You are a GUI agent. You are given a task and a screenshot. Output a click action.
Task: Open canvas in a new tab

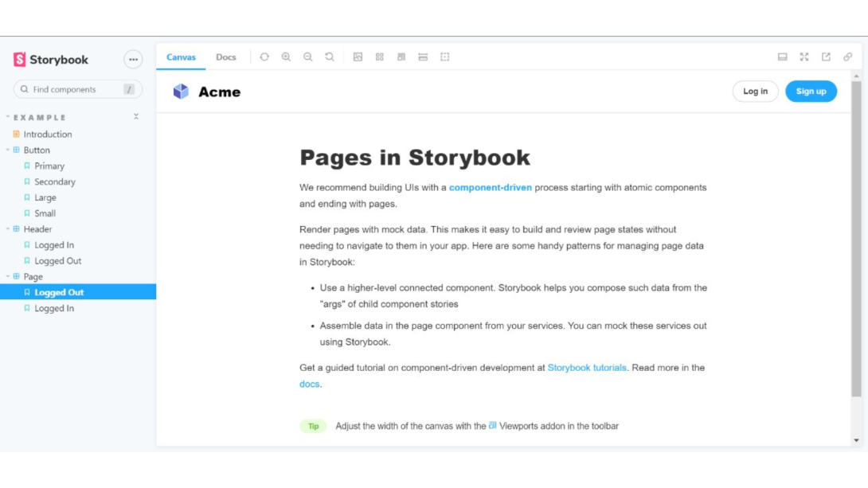click(x=826, y=57)
